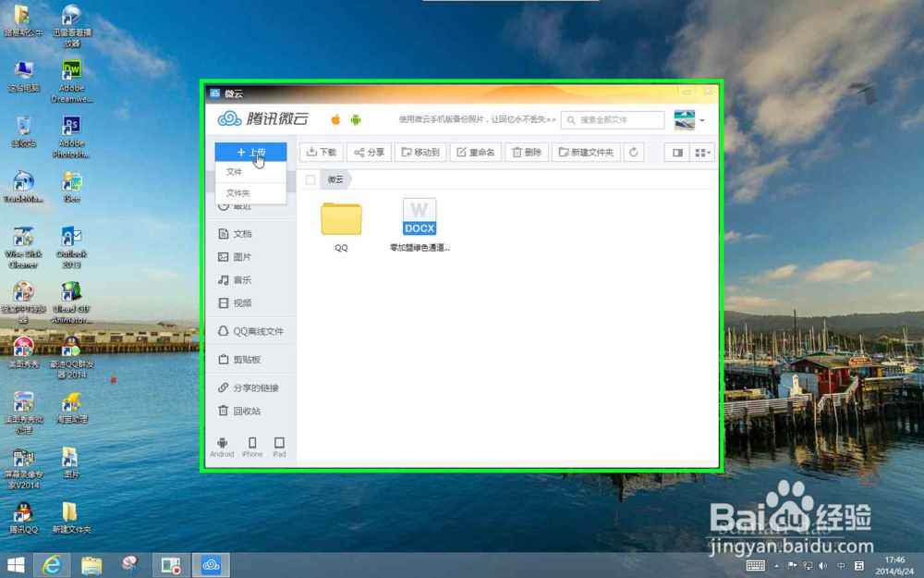This screenshot has width=924, height=578.
Task: Choose 文件夹 from the upload menu
Action: click(237, 192)
